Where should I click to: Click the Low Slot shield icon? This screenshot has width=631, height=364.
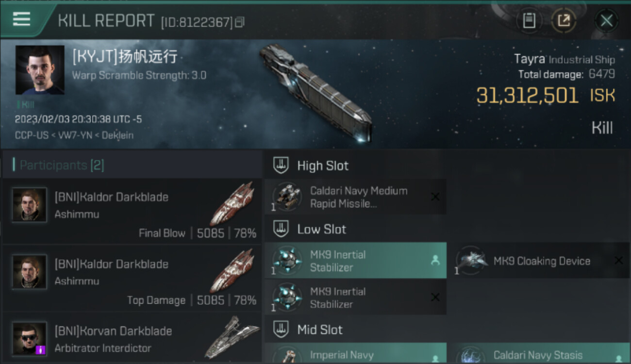point(281,229)
